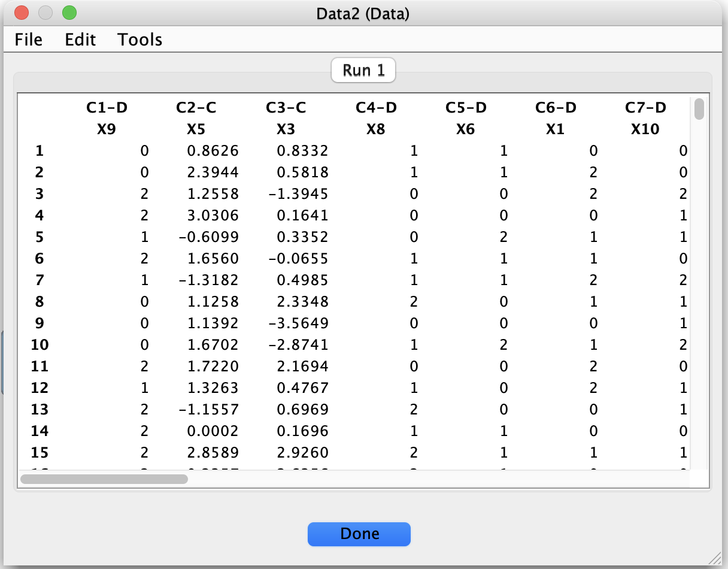The width and height of the screenshot is (728, 569).
Task: Click cell value 1.2558
Action: 213,194
